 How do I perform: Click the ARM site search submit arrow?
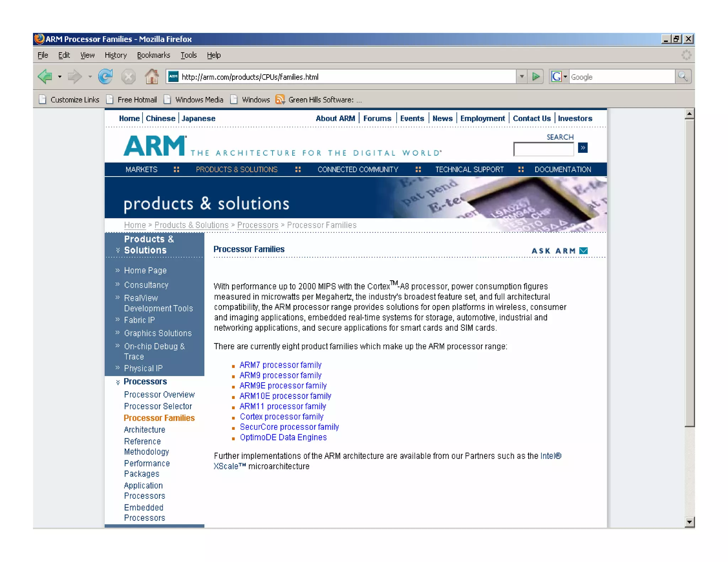pos(583,147)
